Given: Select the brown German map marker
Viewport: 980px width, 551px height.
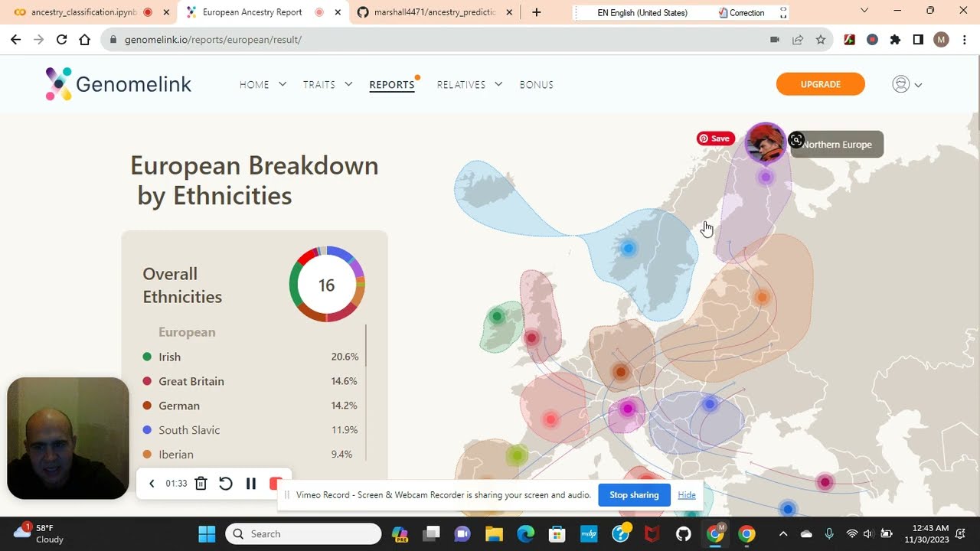Looking at the screenshot, I should [621, 373].
